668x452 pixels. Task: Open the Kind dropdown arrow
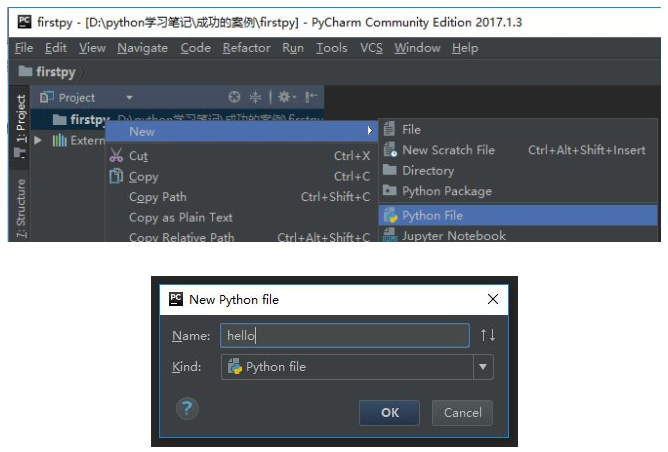(483, 367)
